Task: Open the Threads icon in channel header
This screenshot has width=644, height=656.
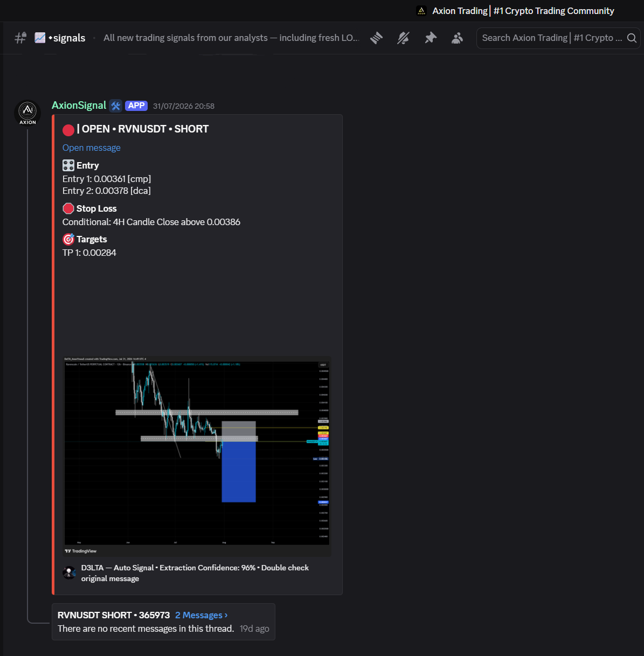Action: [377, 38]
